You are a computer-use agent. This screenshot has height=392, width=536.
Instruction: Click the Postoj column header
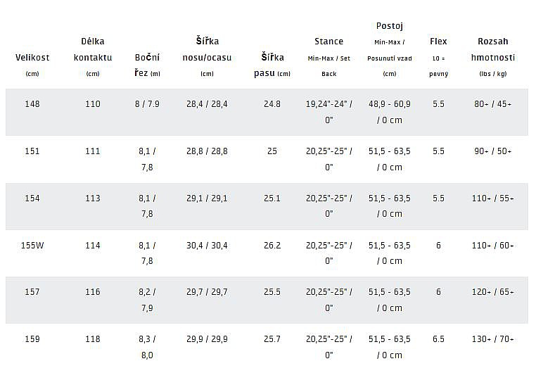pyautogui.click(x=389, y=26)
